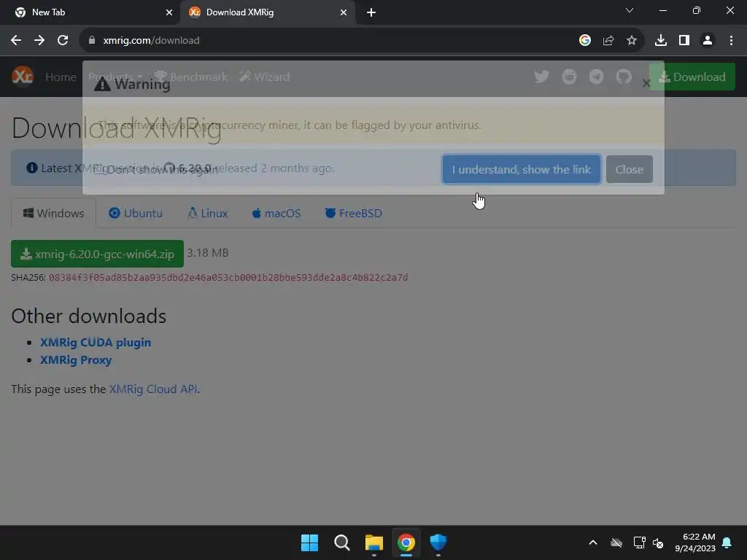Open the XMRig Cloud API link
This screenshot has height=560, width=747.
153,389
